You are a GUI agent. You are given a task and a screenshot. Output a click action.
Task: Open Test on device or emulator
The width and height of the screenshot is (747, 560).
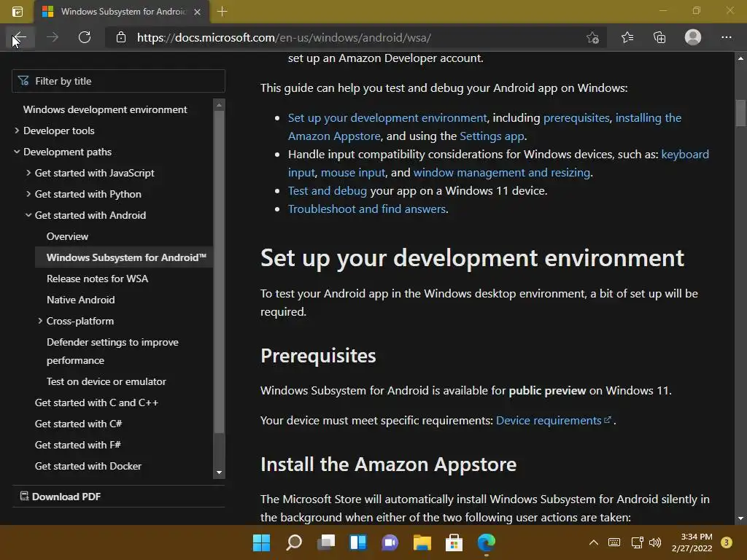coord(107,381)
